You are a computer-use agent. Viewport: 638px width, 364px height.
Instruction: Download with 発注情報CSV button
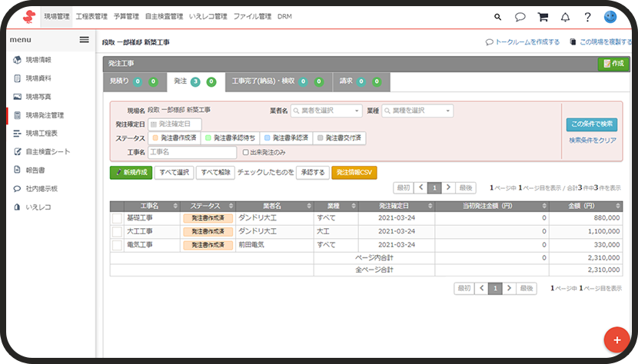click(x=354, y=173)
